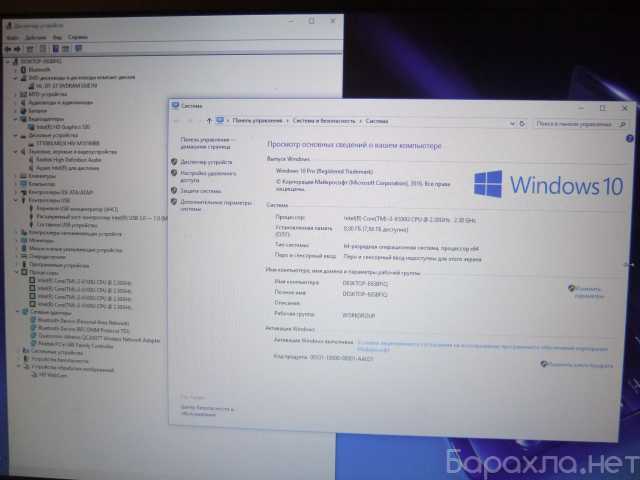
Task: Scan for hardware changes monitor icon
Action: coord(78,49)
